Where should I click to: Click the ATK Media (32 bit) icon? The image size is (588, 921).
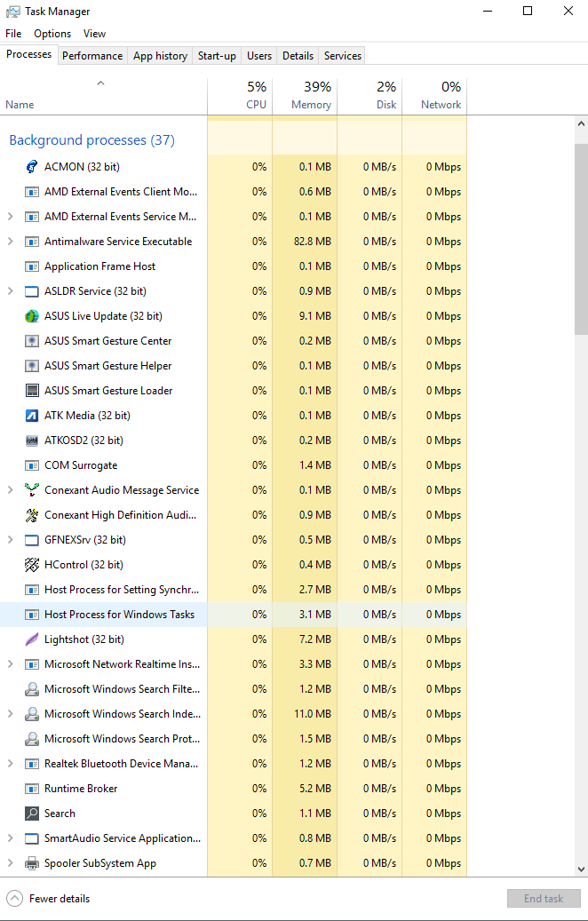click(x=32, y=416)
